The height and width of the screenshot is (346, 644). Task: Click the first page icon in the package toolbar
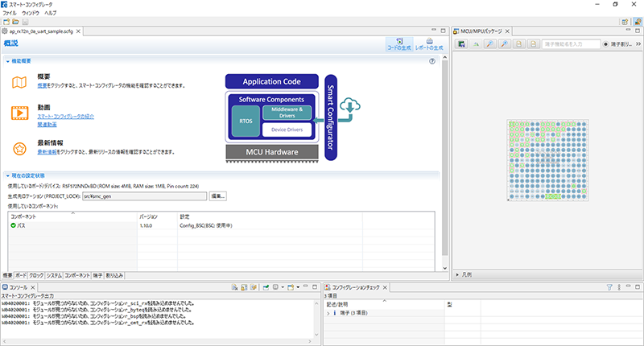point(519,44)
